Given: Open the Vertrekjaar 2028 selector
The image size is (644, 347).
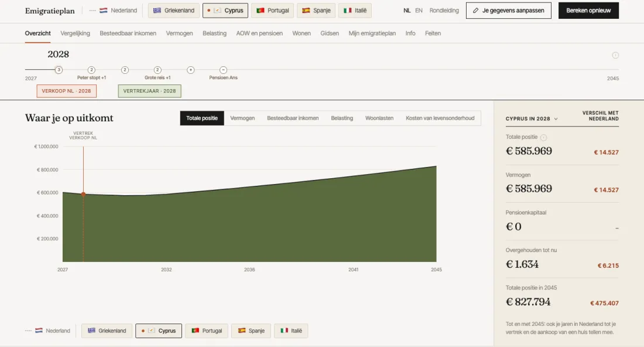Looking at the screenshot, I should [x=149, y=91].
